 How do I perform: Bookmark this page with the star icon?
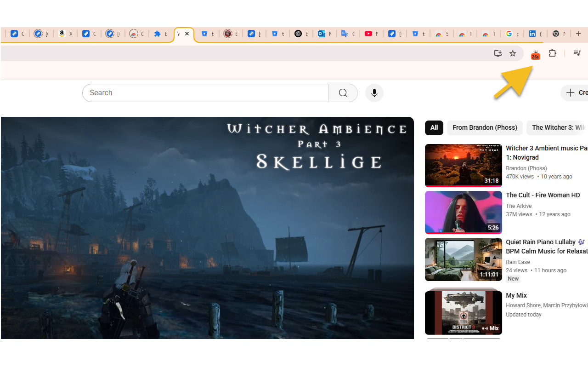(x=513, y=53)
